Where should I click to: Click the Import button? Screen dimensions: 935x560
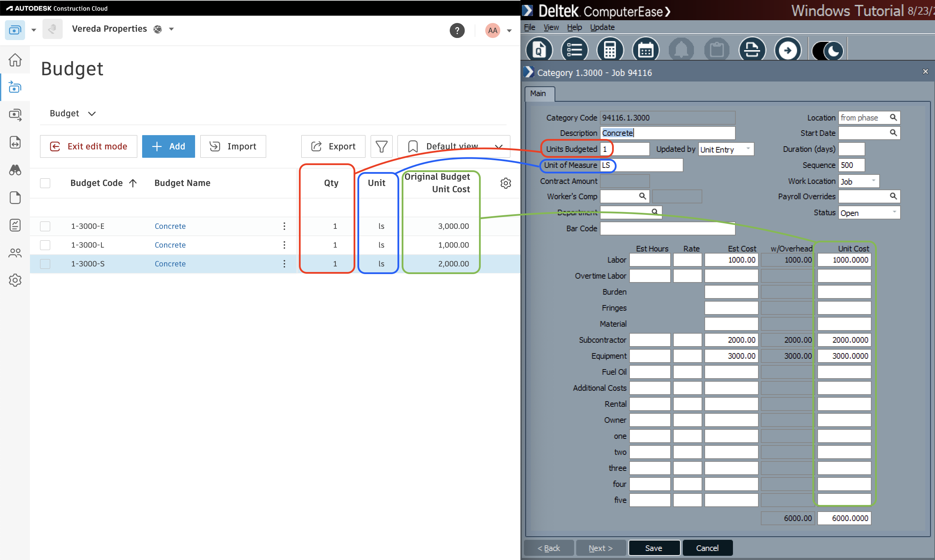pyautogui.click(x=233, y=146)
